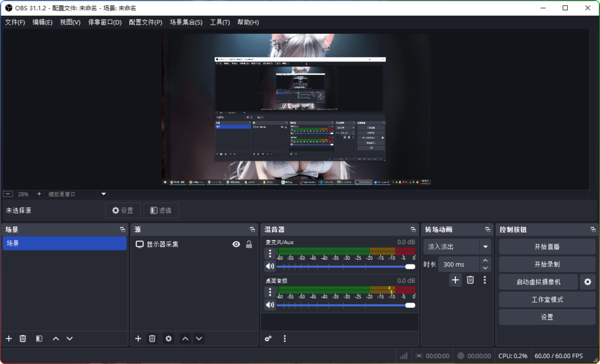Select 场景 item in scenes list
600x364 pixels.
(64, 243)
